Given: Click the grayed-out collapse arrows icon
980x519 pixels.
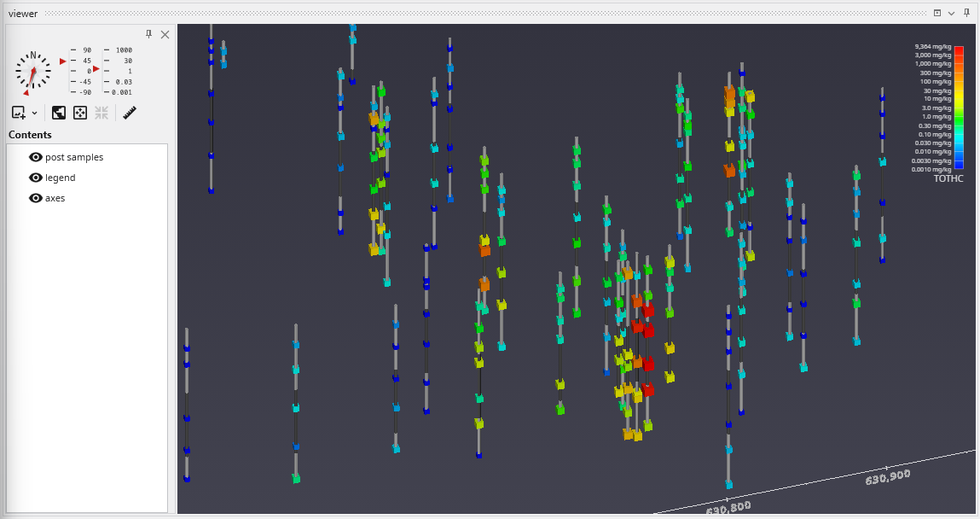Looking at the screenshot, I should click(x=101, y=113).
